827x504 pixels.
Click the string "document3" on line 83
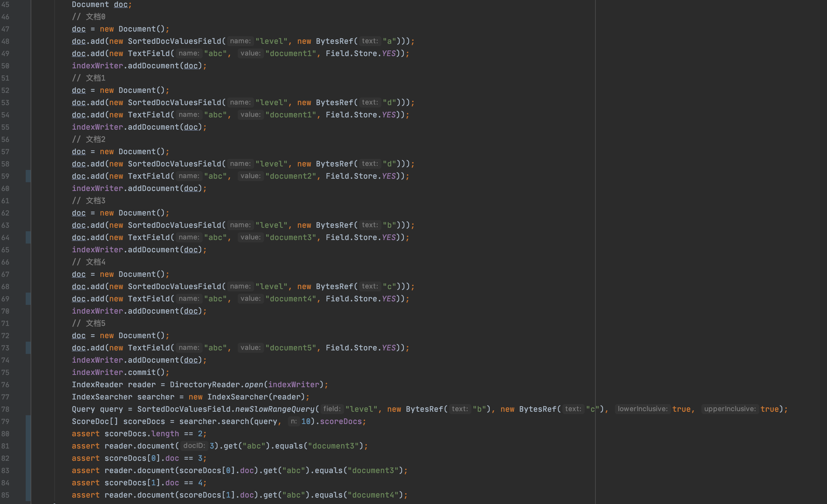point(373,471)
